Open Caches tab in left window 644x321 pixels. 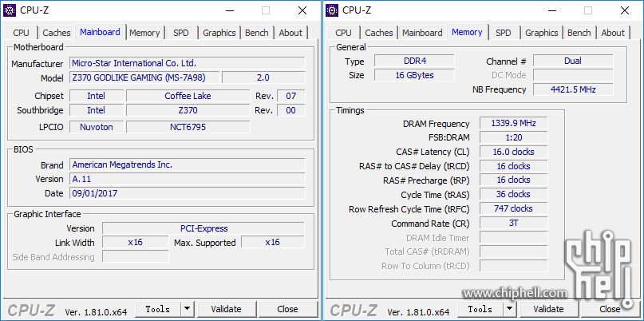[57, 33]
